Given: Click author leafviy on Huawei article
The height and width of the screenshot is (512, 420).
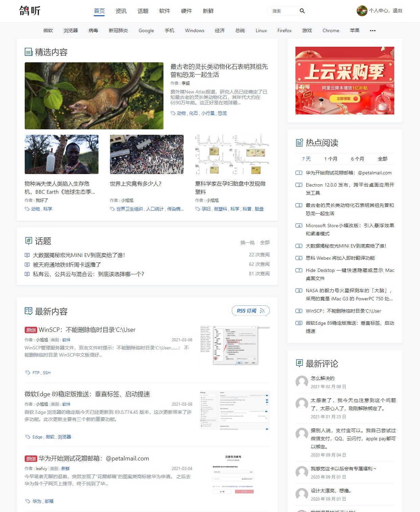Looking at the screenshot, I should click(42, 468).
